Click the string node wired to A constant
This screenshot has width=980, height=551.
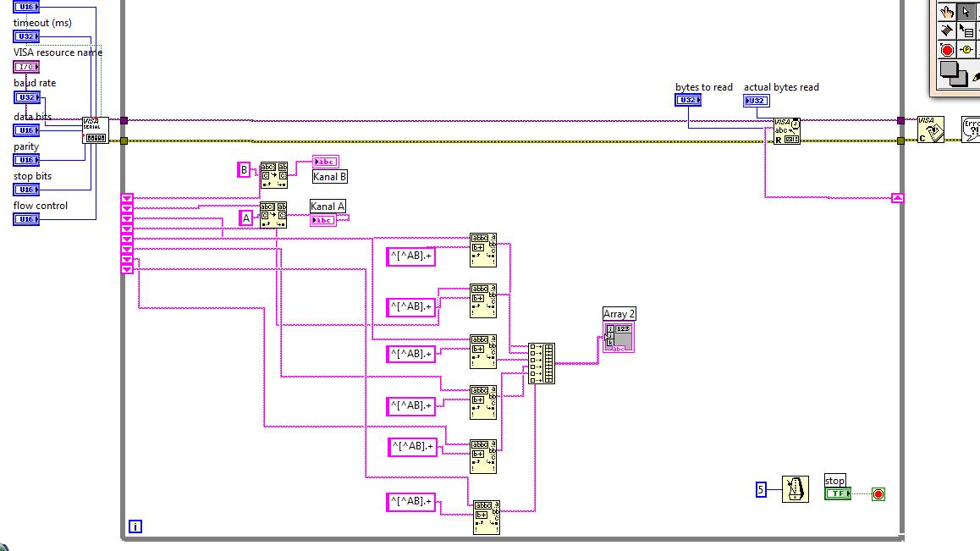click(x=273, y=214)
